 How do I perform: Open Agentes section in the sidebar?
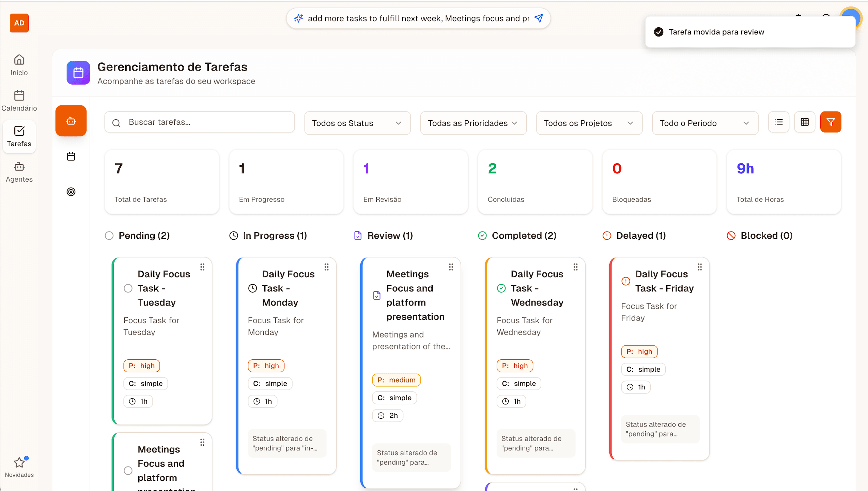click(x=19, y=172)
